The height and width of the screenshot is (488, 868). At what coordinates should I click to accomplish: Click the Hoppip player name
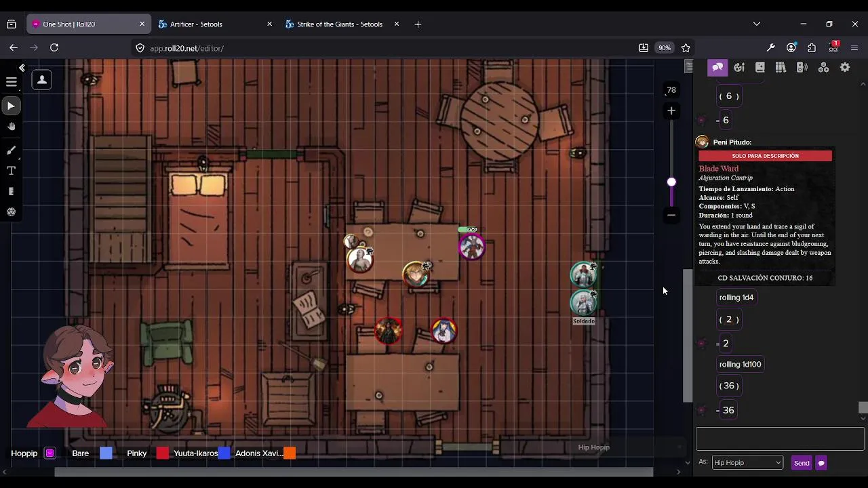24,453
